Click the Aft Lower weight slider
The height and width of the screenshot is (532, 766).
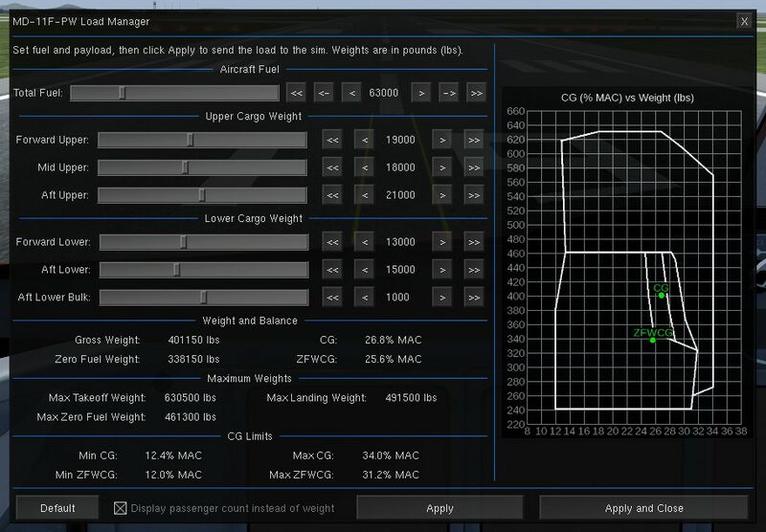point(204,270)
